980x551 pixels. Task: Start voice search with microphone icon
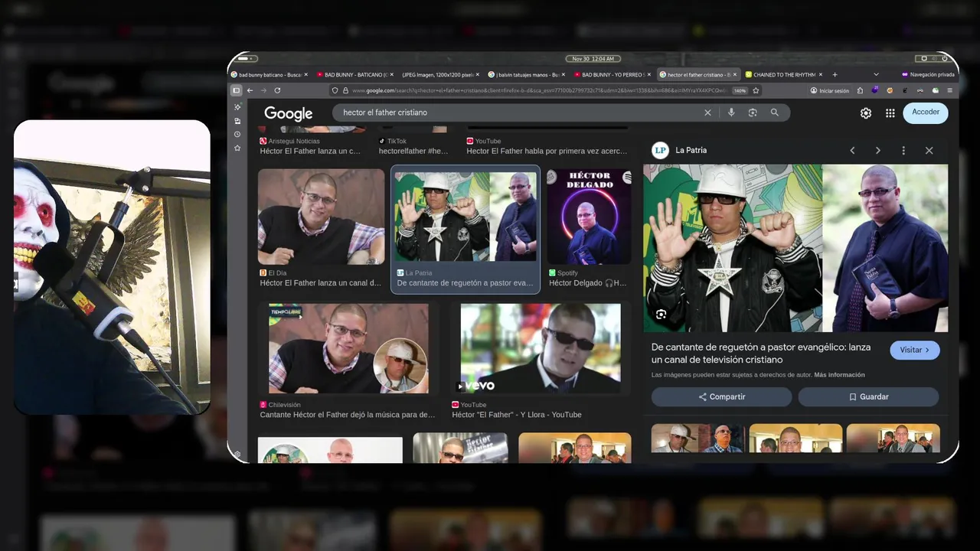click(731, 112)
